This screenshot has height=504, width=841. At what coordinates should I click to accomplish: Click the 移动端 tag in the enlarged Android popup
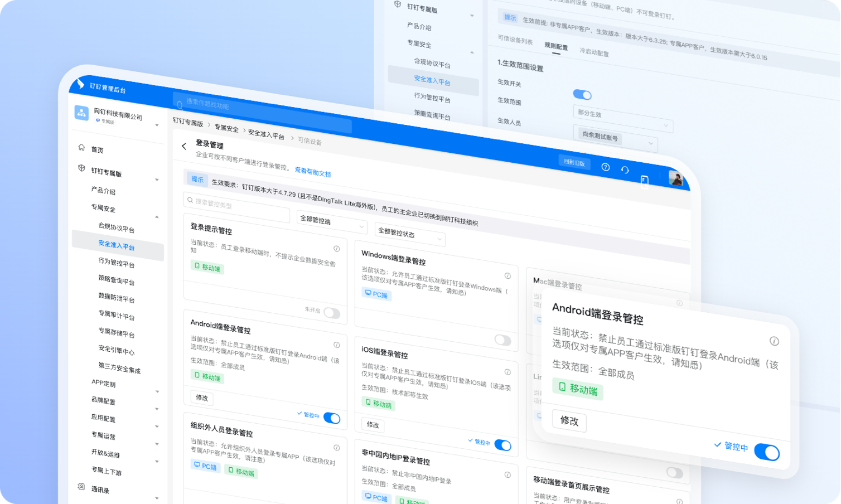tap(578, 389)
